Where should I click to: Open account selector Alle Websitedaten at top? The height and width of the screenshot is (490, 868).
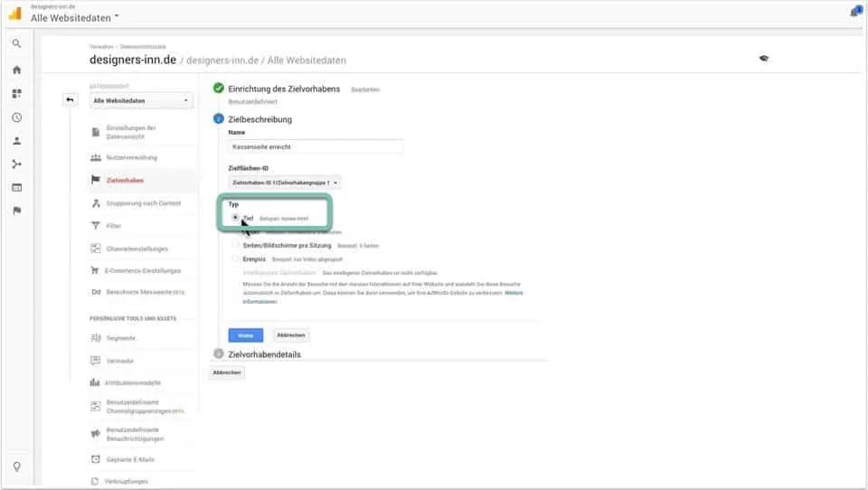[x=75, y=17]
